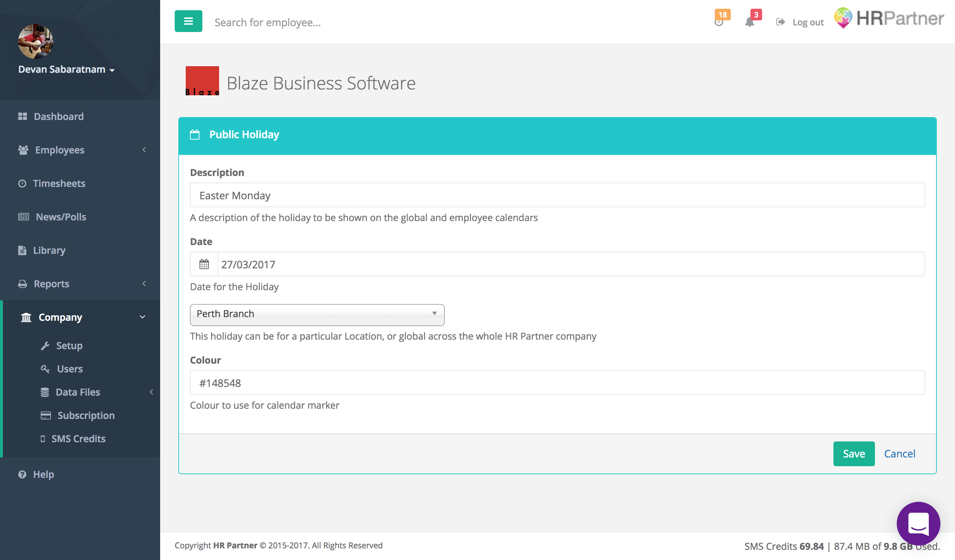This screenshot has width=955, height=560.
Task: Click Devan Sabaratnam's profile photo
Action: pos(36,41)
